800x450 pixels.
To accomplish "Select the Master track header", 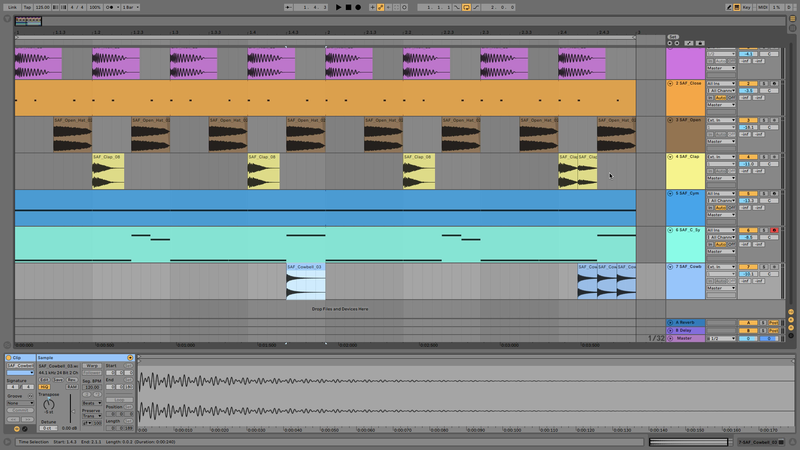I will [x=685, y=338].
